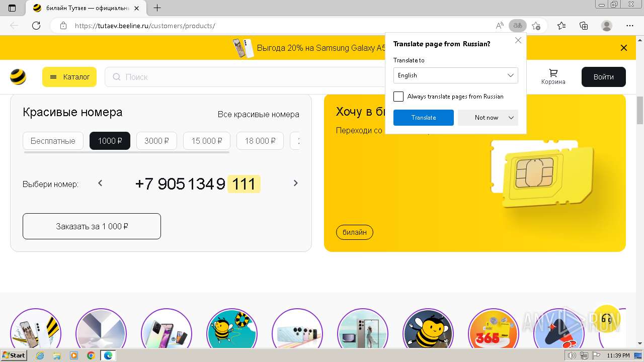Select the 18 000 ₽ price filter
This screenshot has width=644, height=362.
(260, 141)
